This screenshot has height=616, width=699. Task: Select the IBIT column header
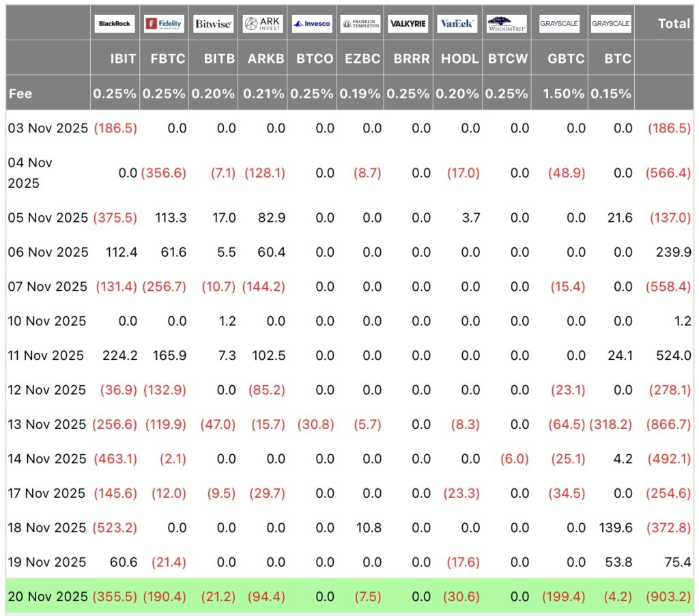pos(123,59)
